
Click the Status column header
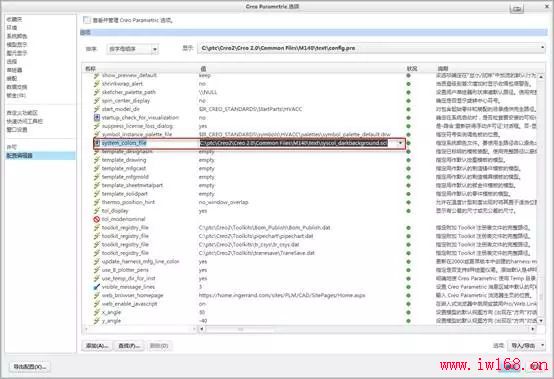pos(412,69)
